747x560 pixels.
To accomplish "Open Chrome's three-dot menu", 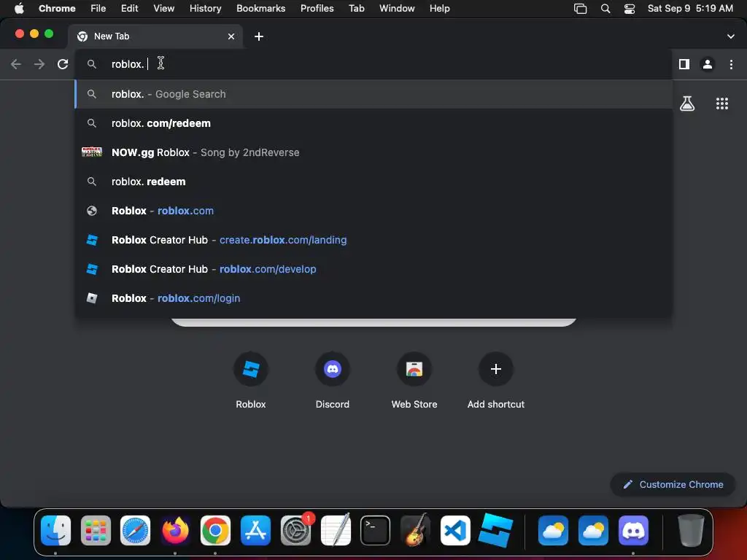I will coord(731,64).
